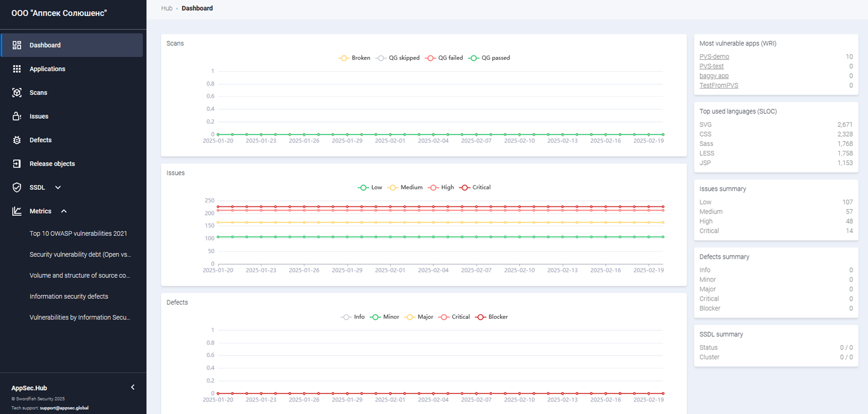868x414 pixels.
Task: Click the Issues lock icon
Action: click(17, 116)
